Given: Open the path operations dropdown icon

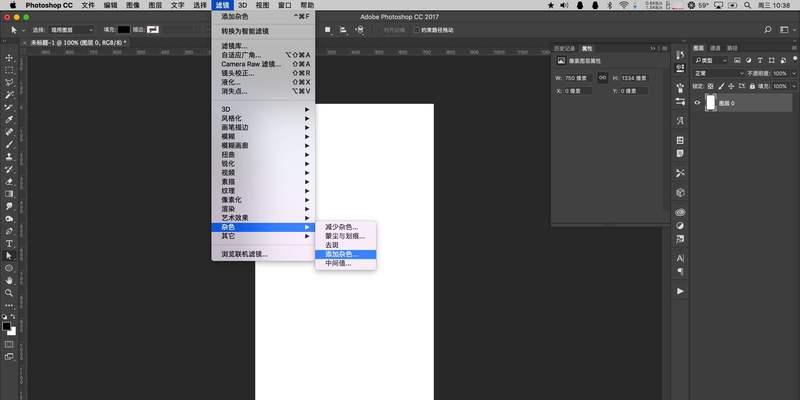Looking at the screenshot, I should click(328, 30).
